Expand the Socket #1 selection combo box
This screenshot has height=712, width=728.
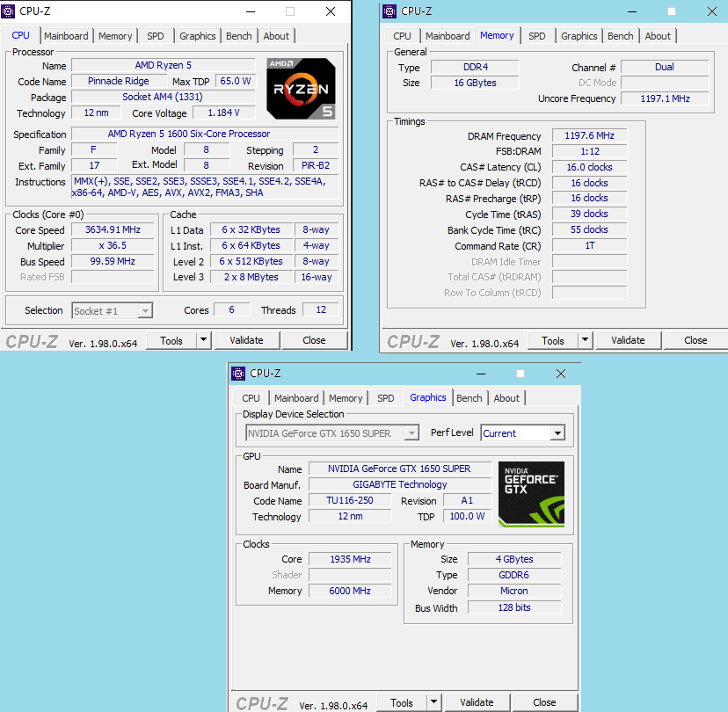click(145, 310)
